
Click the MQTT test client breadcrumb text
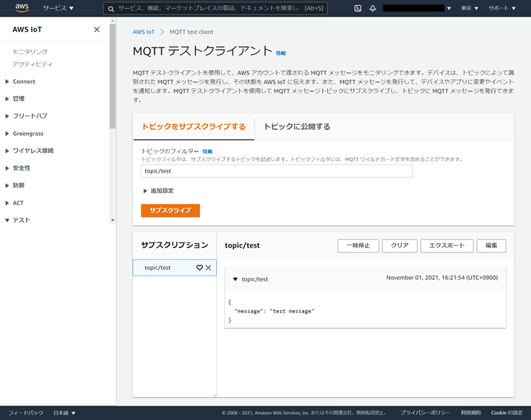pos(191,32)
